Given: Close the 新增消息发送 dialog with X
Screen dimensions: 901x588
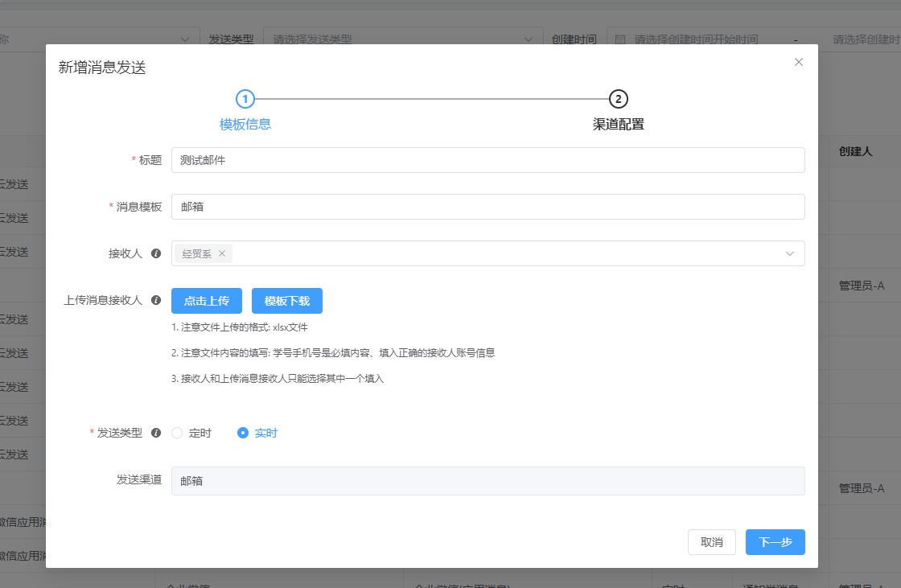Looking at the screenshot, I should click(x=798, y=62).
